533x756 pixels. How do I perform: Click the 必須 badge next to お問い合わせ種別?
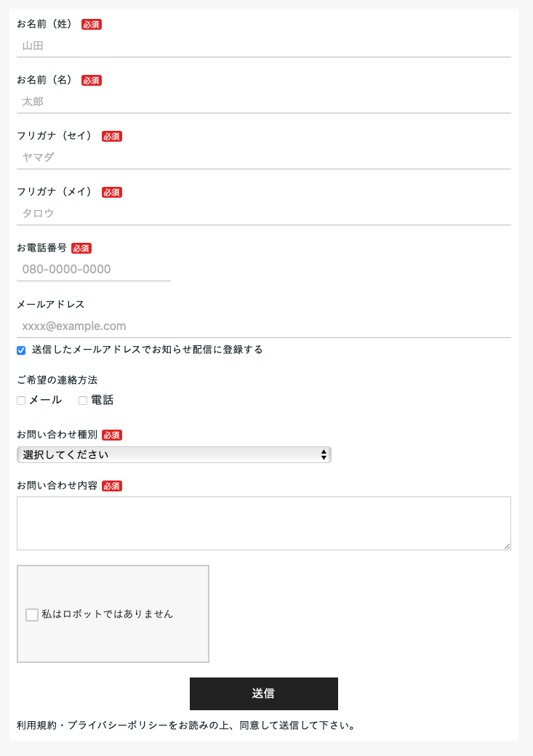tap(111, 435)
